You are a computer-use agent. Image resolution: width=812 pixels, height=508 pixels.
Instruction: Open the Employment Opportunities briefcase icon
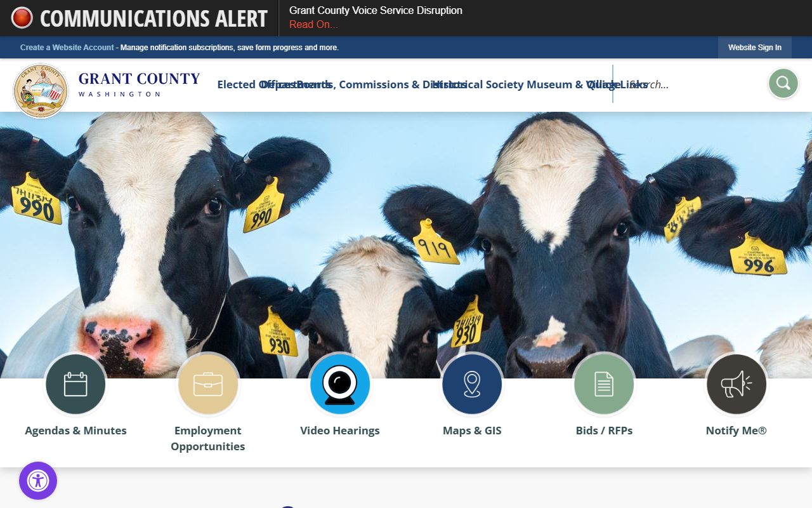click(x=208, y=384)
